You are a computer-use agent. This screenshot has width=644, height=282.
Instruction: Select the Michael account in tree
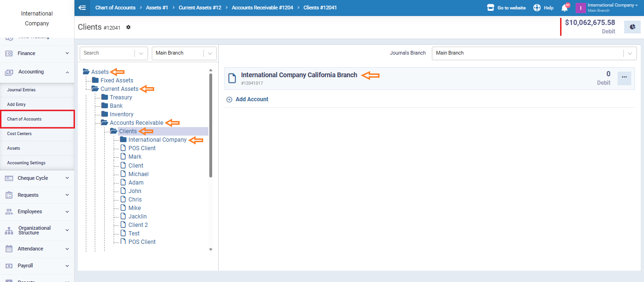click(x=138, y=174)
